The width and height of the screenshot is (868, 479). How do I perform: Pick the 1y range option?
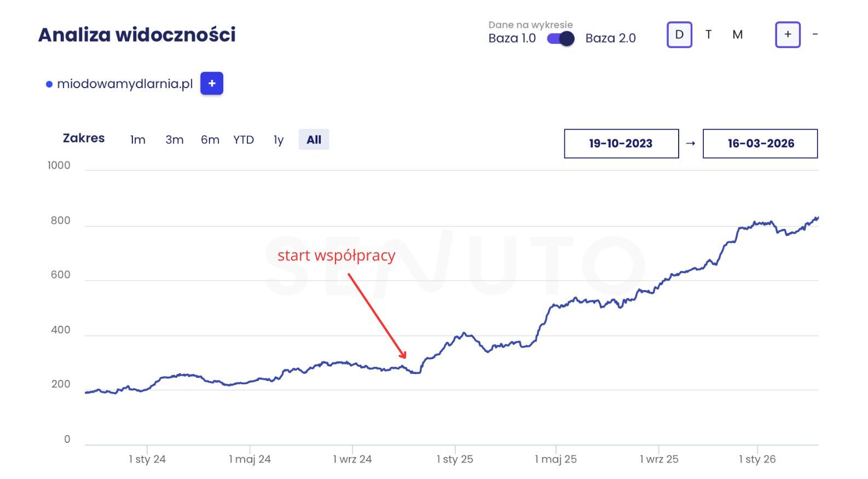(x=279, y=140)
